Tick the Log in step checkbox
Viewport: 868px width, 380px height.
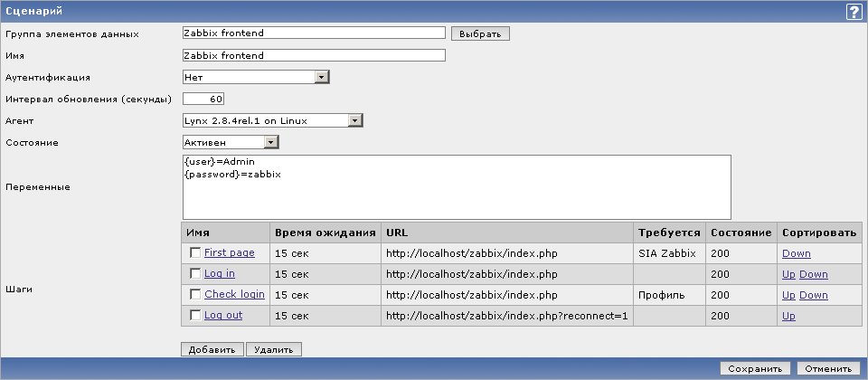195,273
